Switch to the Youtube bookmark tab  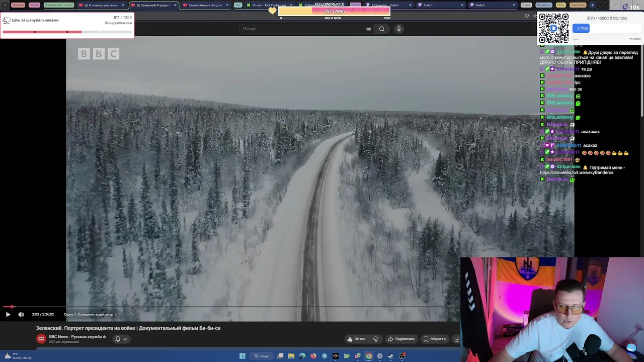pos(18,5)
